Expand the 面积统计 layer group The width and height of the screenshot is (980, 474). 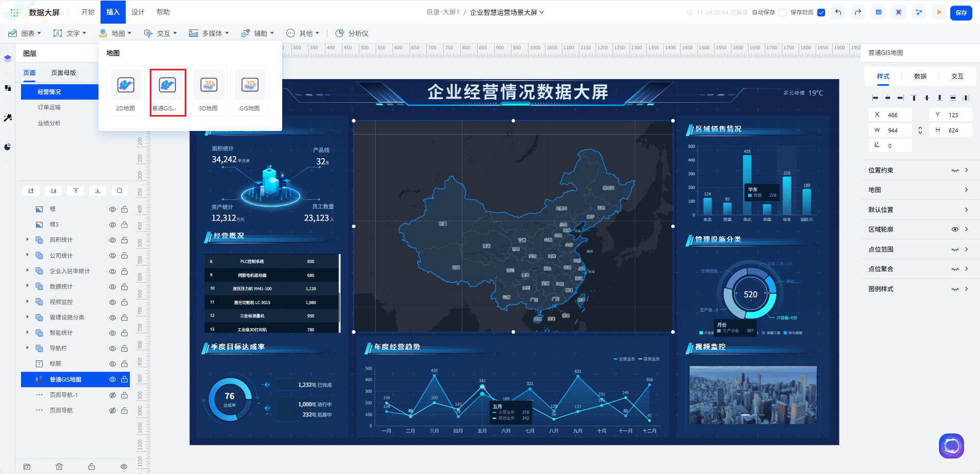pyautogui.click(x=27, y=239)
